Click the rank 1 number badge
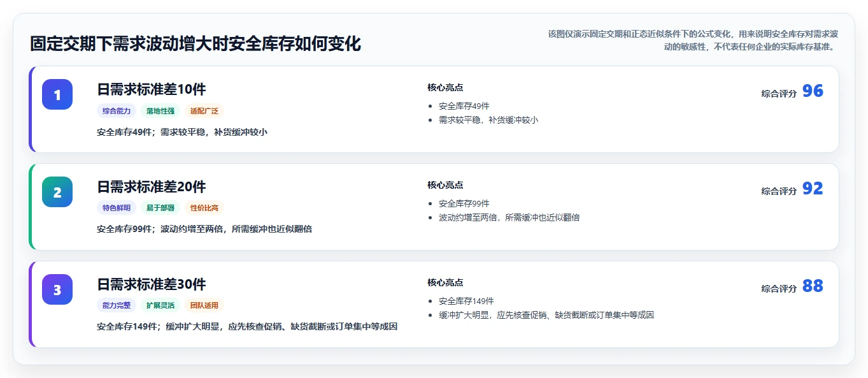The height and width of the screenshot is (378, 868). point(57,94)
